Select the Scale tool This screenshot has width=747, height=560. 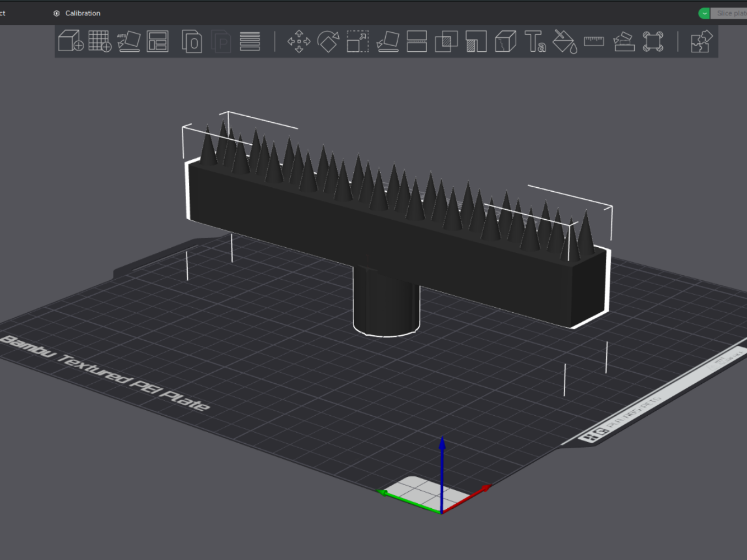(x=358, y=41)
